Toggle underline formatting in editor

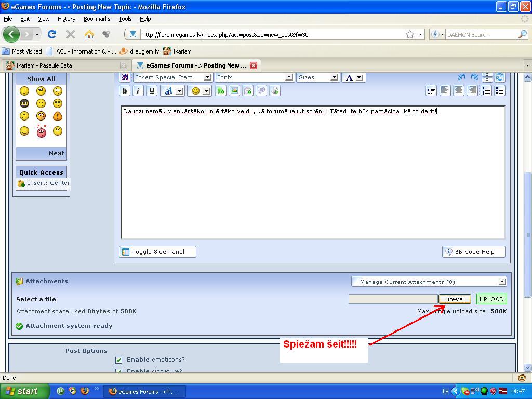(x=152, y=91)
